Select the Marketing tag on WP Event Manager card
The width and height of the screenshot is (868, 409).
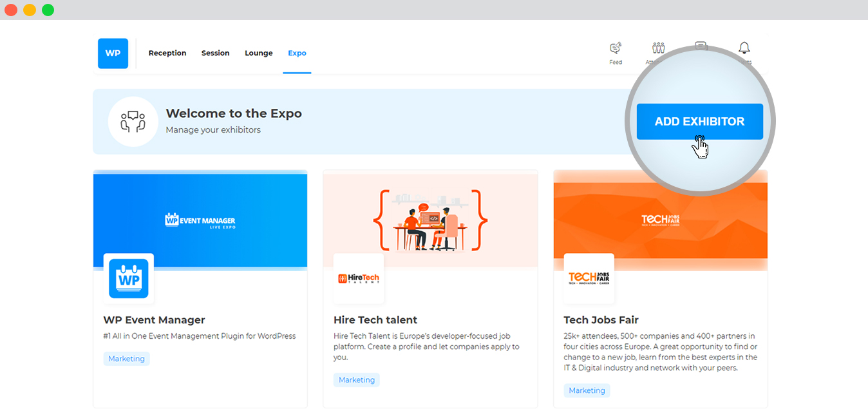127,359
